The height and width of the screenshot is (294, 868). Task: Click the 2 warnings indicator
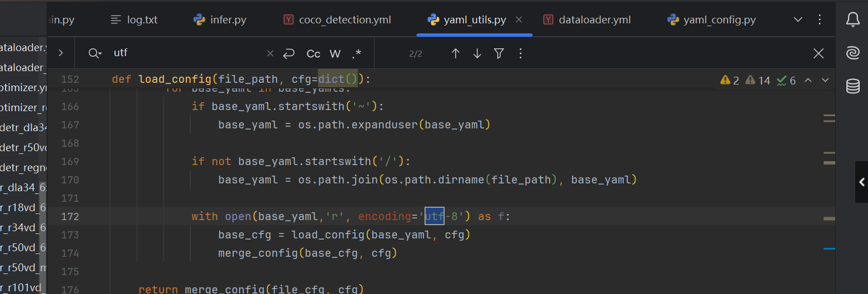pyautogui.click(x=730, y=81)
